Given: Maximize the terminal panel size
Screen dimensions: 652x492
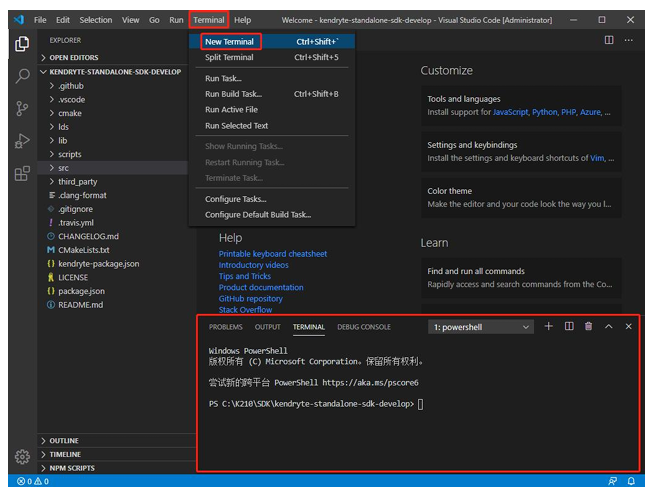Looking at the screenshot, I should point(608,326).
